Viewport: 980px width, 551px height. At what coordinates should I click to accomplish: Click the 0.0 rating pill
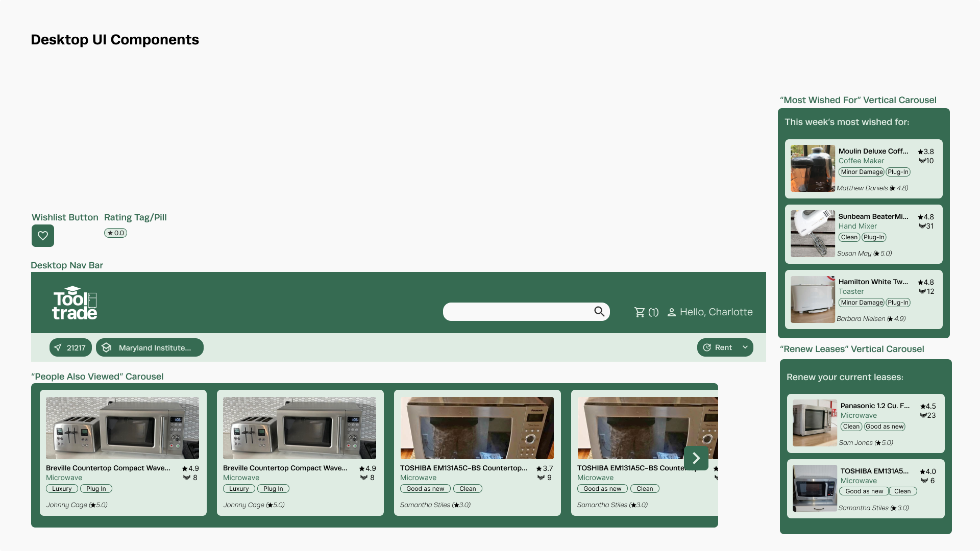coord(116,233)
